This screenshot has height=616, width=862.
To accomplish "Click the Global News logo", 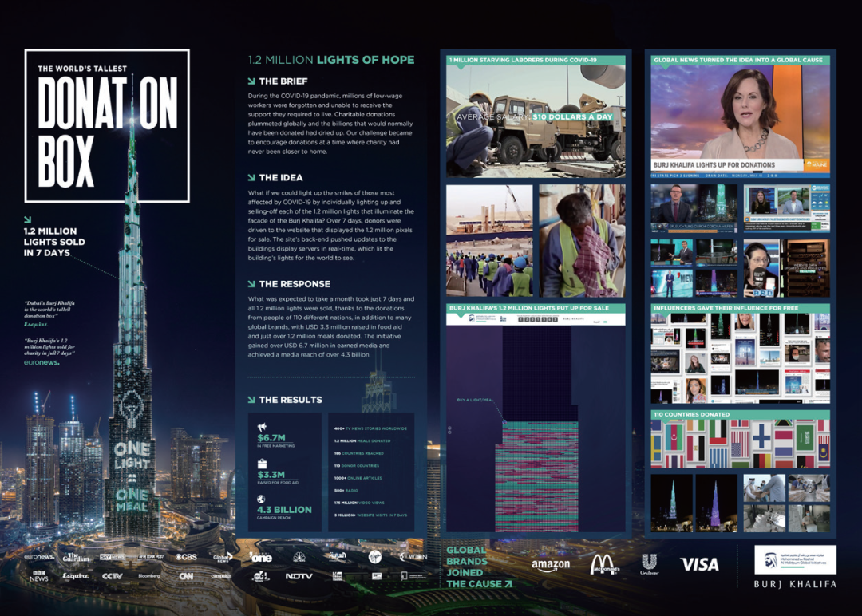I will pos(223,557).
